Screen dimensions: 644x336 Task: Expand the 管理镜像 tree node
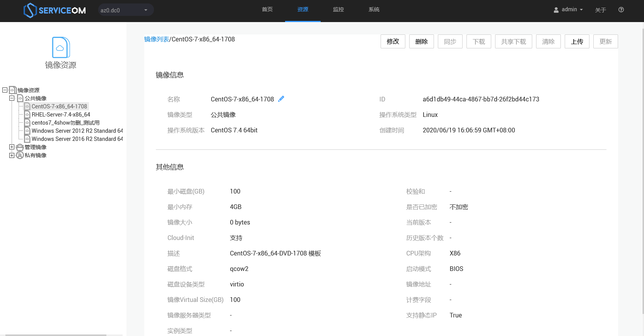(x=12, y=147)
